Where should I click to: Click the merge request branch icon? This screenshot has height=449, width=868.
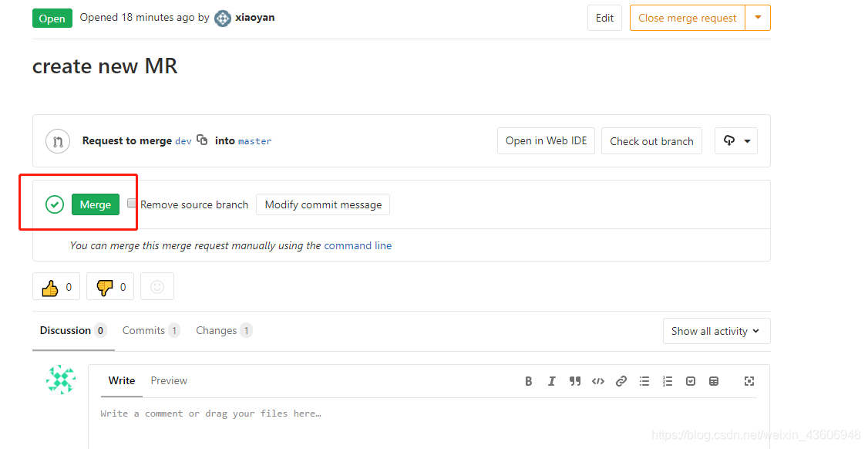[x=58, y=141]
